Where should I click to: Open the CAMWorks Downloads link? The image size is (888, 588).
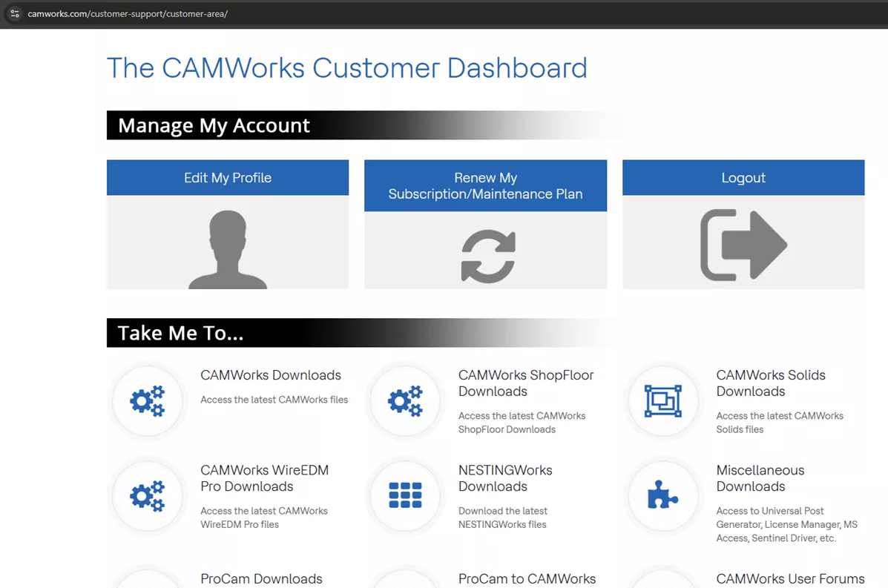click(x=271, y=375)
